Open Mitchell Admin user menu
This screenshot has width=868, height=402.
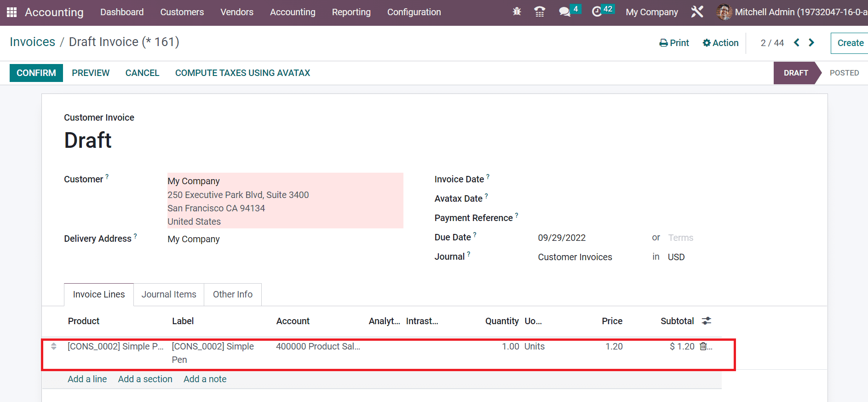pyautogui.click(x=792, y=12)
